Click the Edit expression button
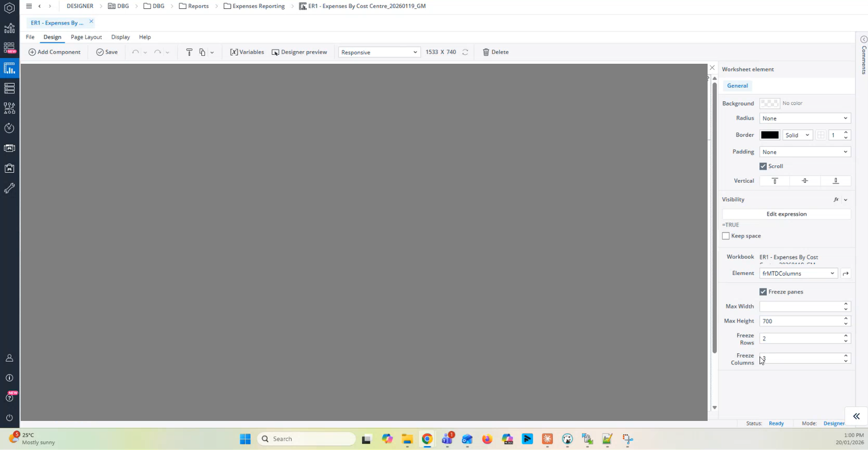The height and width of the screenshot is (450, 868). coord(786,214)
